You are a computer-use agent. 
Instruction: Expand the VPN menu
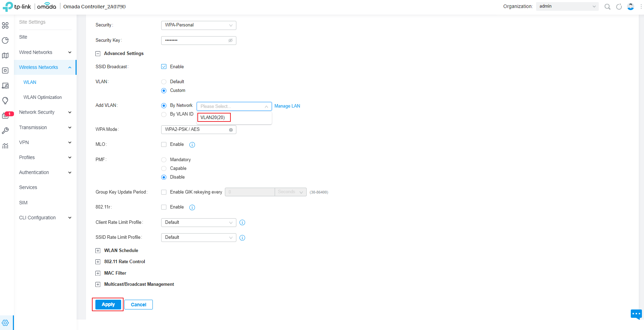(45, 142)
